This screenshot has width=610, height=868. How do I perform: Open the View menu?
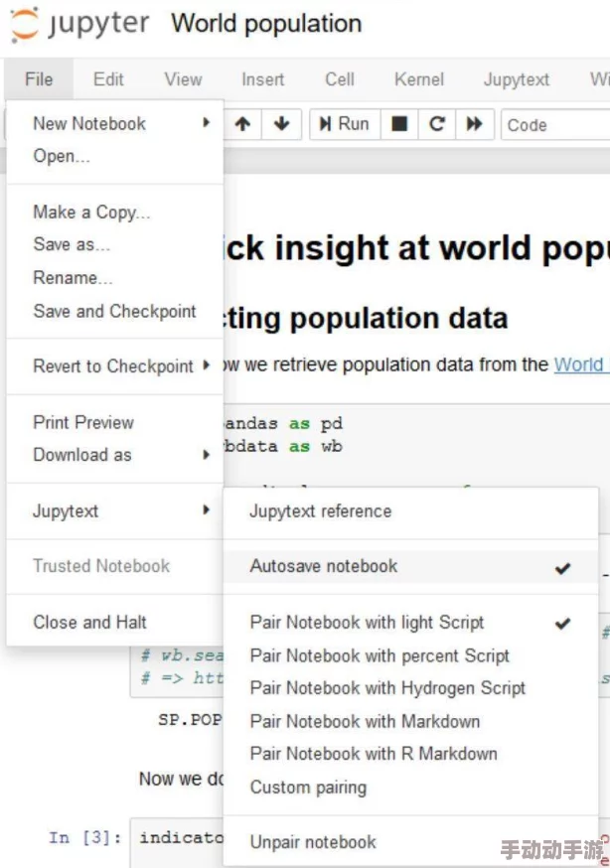tap(183, 79)
